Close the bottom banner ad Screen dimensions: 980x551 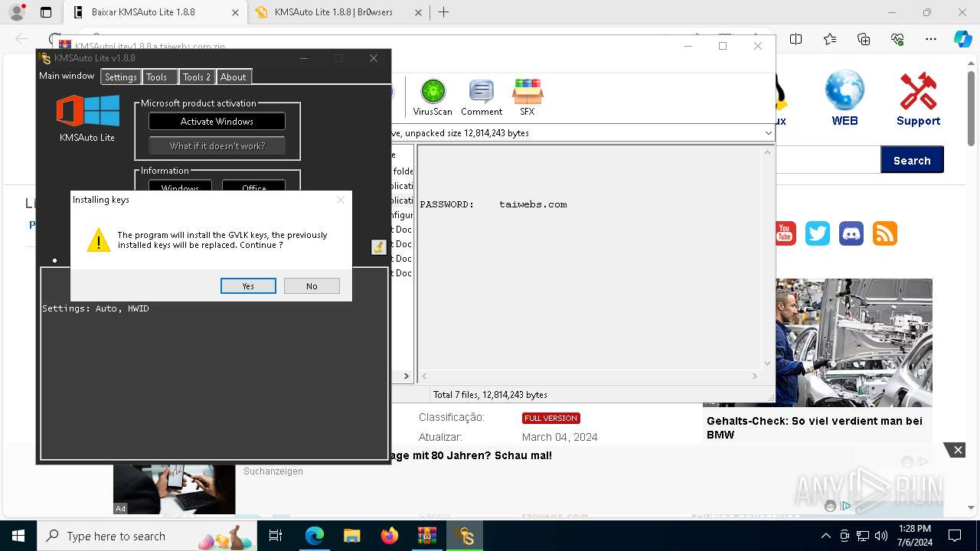957,450
